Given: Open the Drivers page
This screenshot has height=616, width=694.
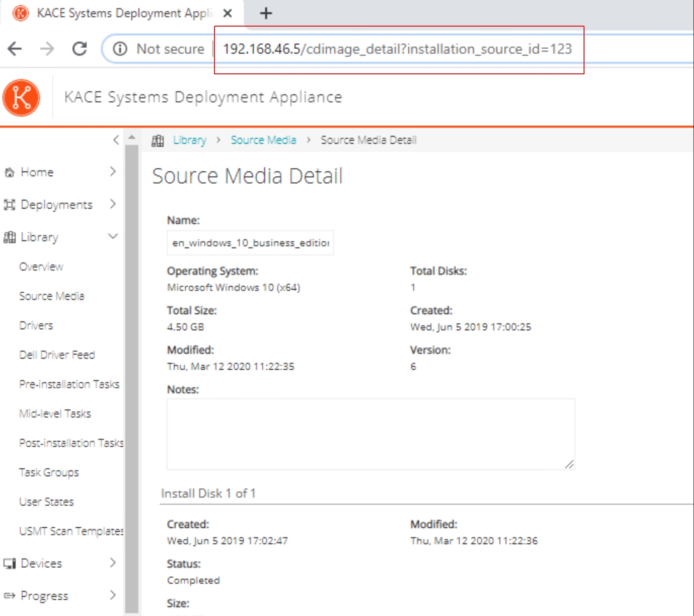Looking at the screenshot, I should (36, 325).
